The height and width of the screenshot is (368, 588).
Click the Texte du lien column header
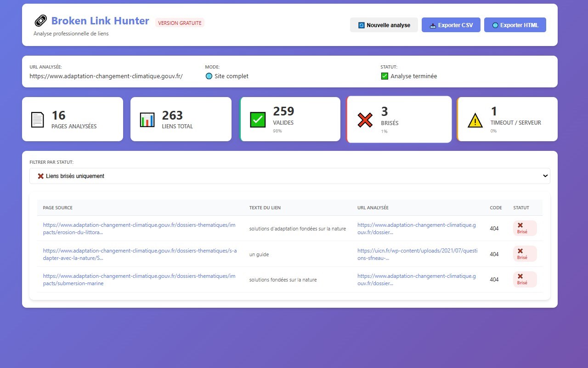point(265,208)
